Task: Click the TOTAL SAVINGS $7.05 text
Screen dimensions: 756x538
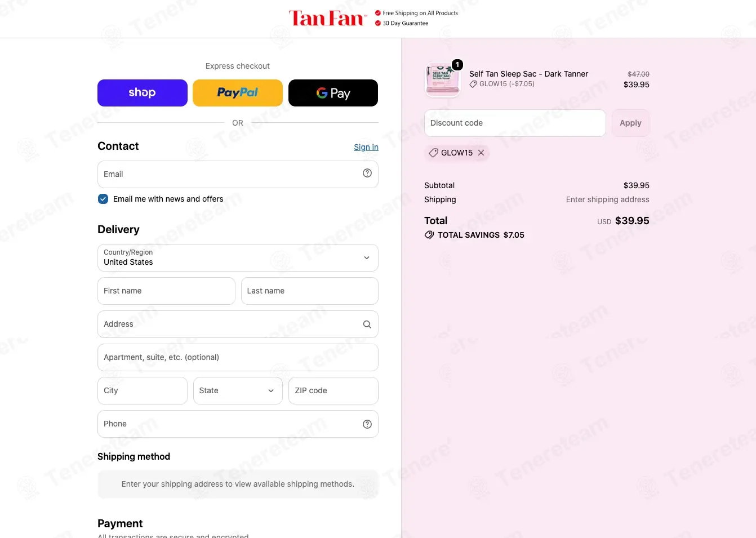Action: tap(481, 235)
